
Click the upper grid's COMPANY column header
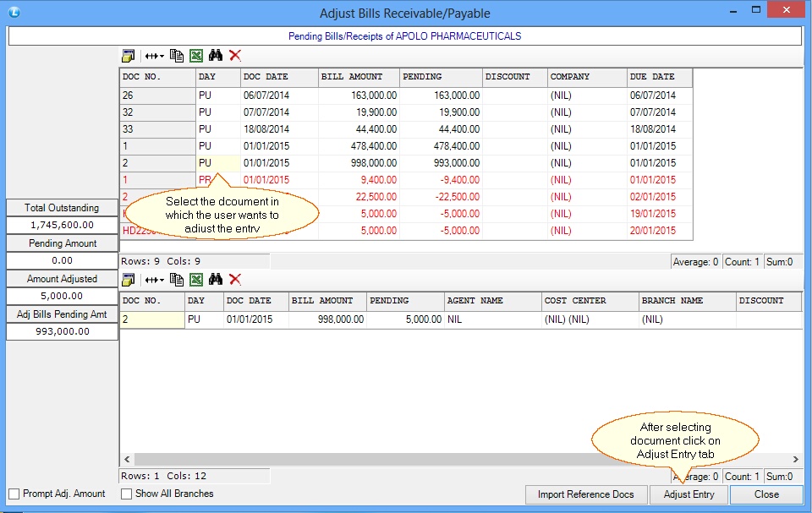coord(587,77)
